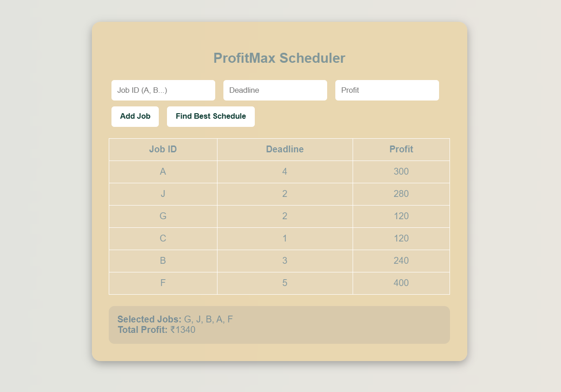This screenshot has height=392, width=561.
Task: Select job B cell in table
Action: 163,261
